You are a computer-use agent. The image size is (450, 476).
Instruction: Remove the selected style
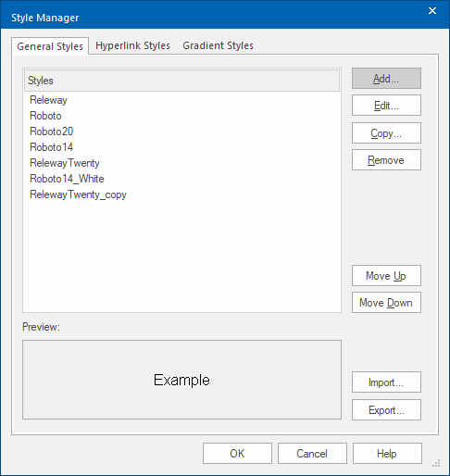tap(386, 160)
